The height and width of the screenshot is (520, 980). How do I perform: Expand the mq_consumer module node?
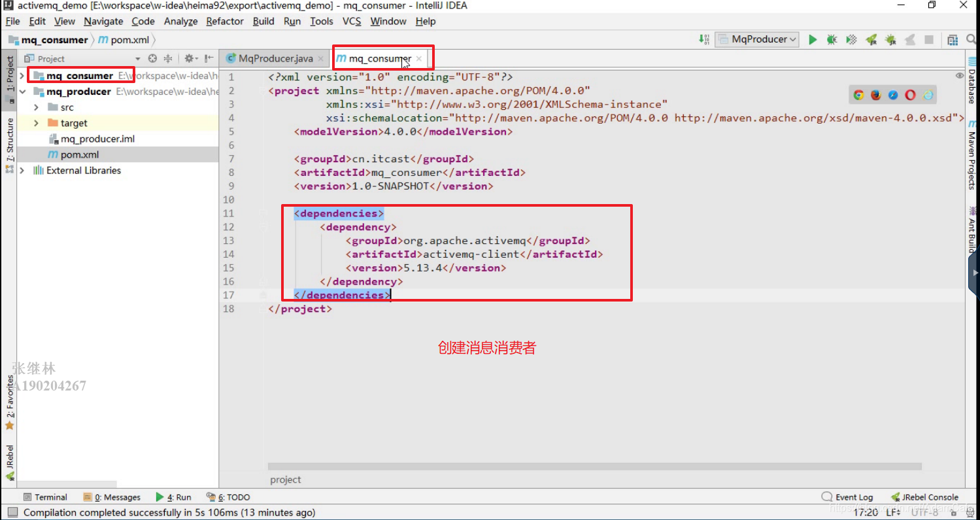click(22, 76)
